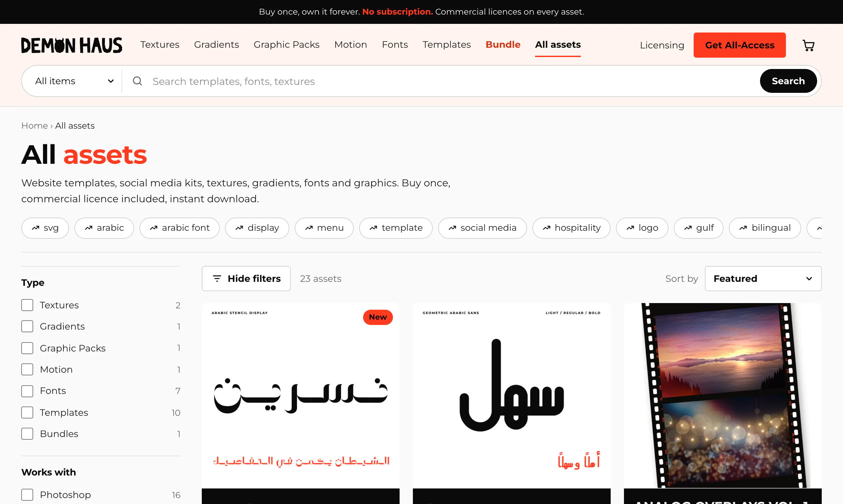The image size is (843, 504).
Task: Click the arabic trending tag
Action: [104, 228]
